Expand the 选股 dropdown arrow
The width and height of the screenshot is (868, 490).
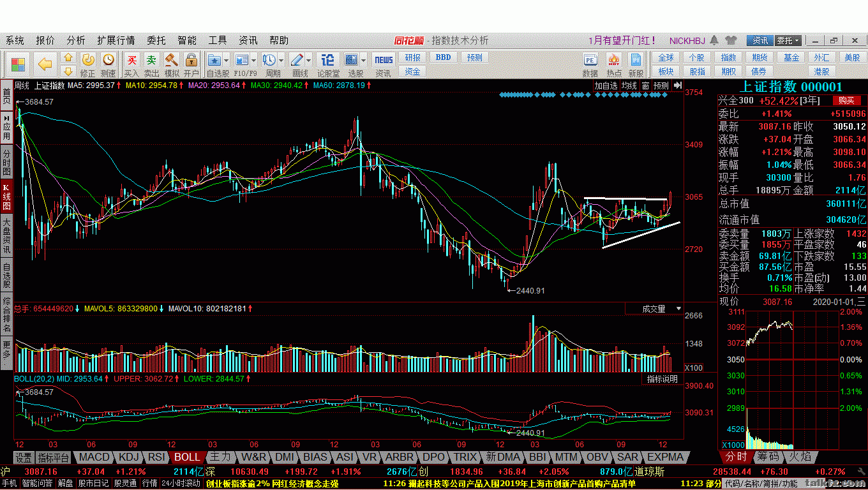(363, 60)
